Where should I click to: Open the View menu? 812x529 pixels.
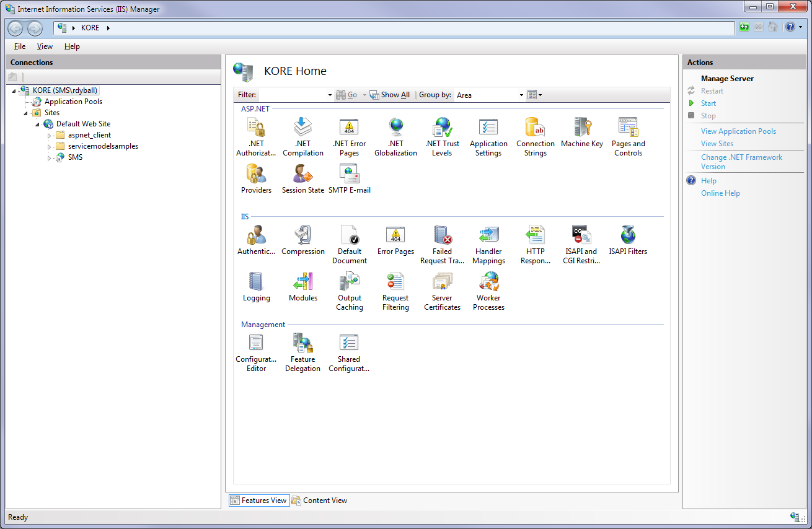45,46
